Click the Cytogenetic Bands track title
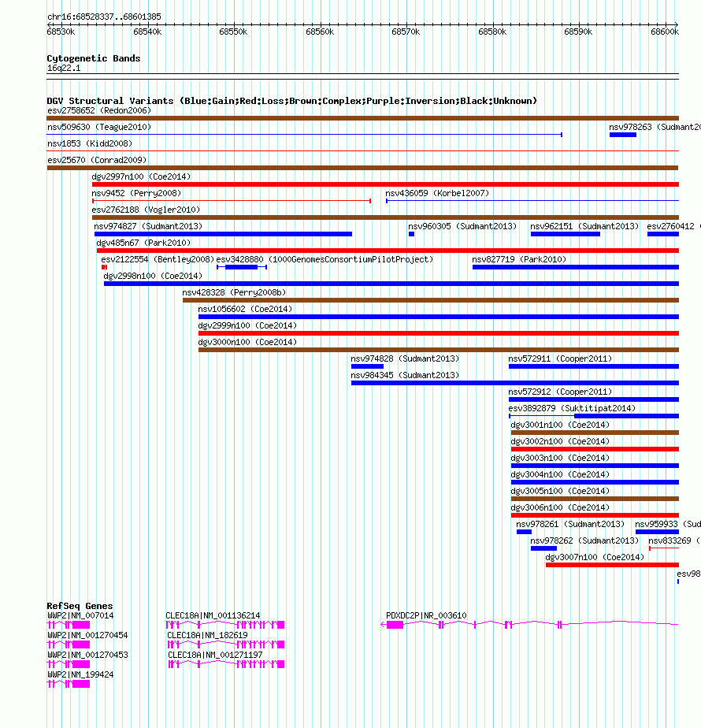The width and height of the screenshot is (701, 728). pos(93,58)
